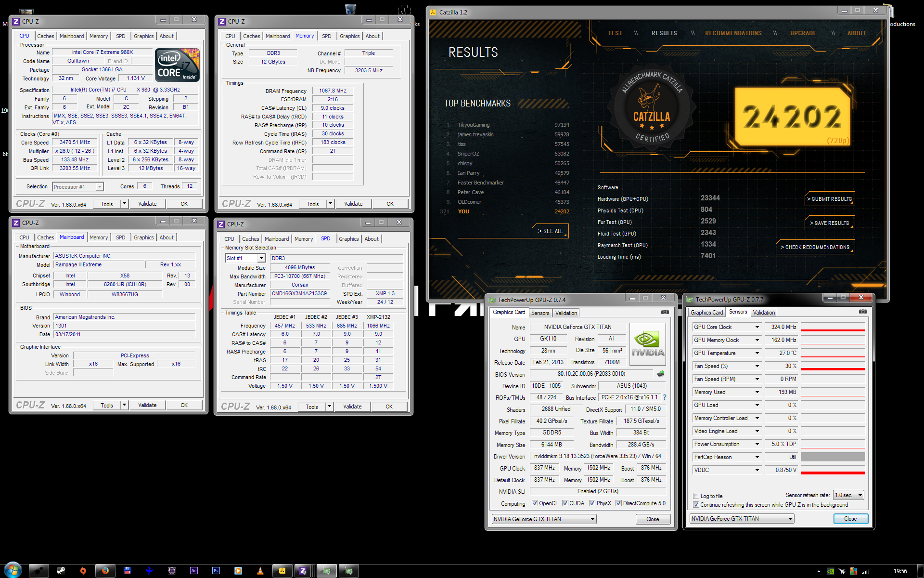Click the taskbar clock showing 19:56

[x=900, y=571]
